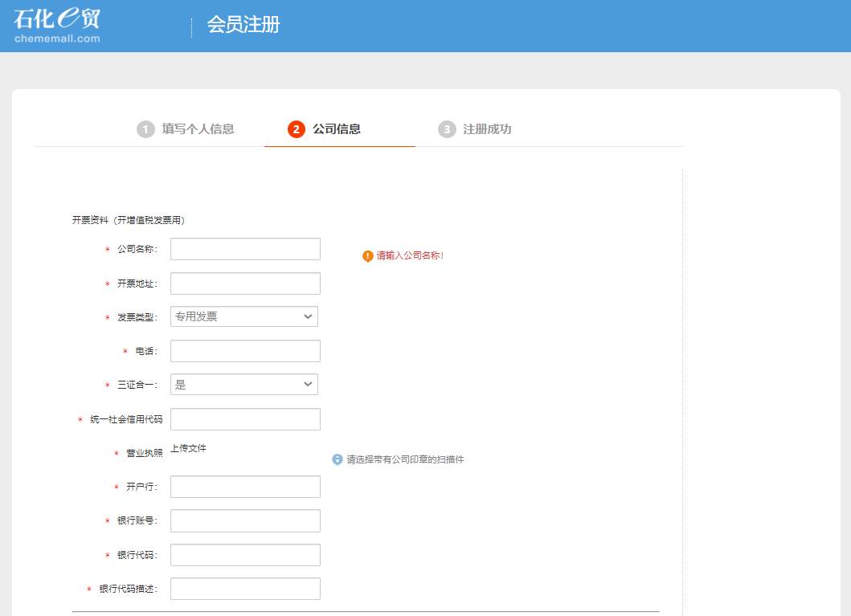The width and height of the screenshot is (851, 616).
Task: Focus the 公司名称 input field
Action: point(245,249)
